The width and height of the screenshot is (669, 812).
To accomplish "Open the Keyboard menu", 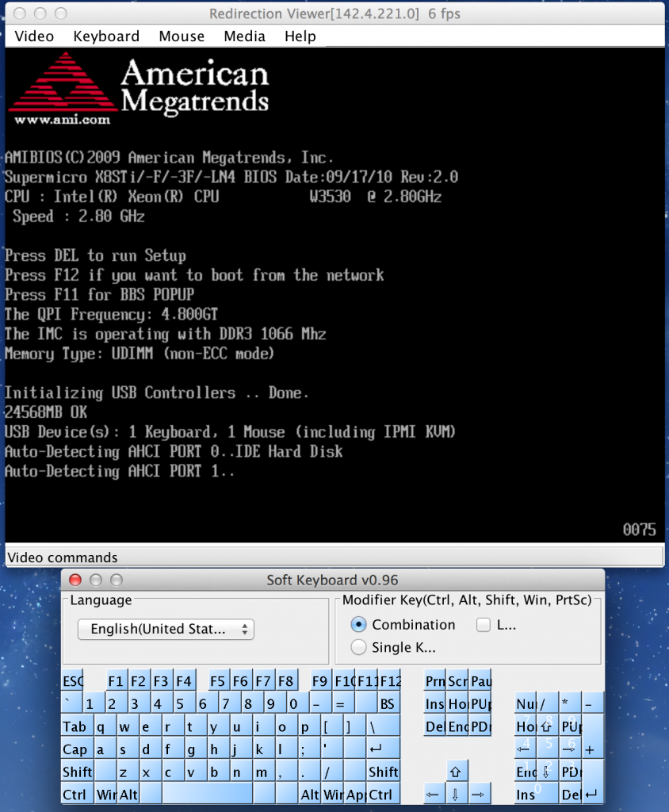I will [106, 36].
